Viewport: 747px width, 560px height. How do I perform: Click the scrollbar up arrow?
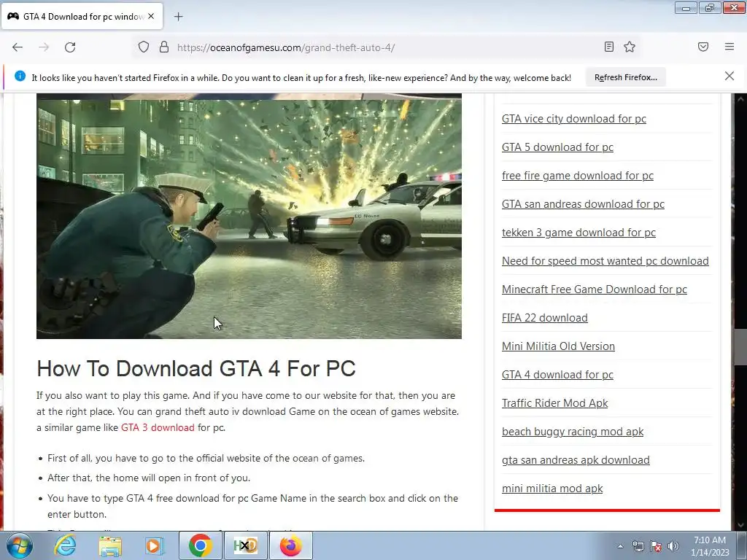[740, 99]
